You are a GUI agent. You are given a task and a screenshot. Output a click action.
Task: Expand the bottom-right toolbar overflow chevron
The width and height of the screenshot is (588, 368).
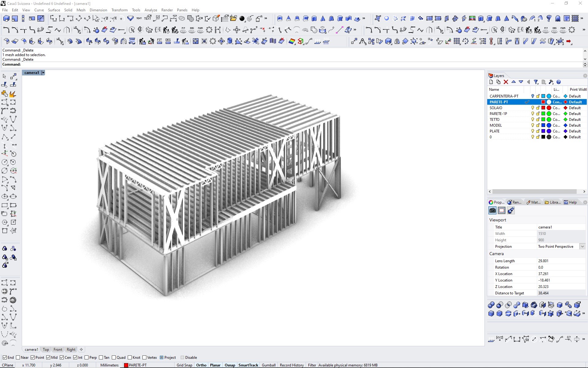tap(584, 339)
